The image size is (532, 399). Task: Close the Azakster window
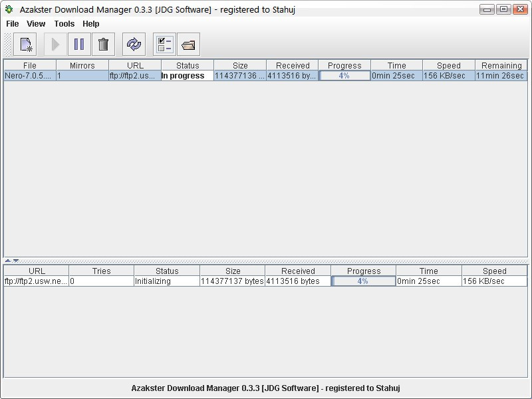point(520,9)
